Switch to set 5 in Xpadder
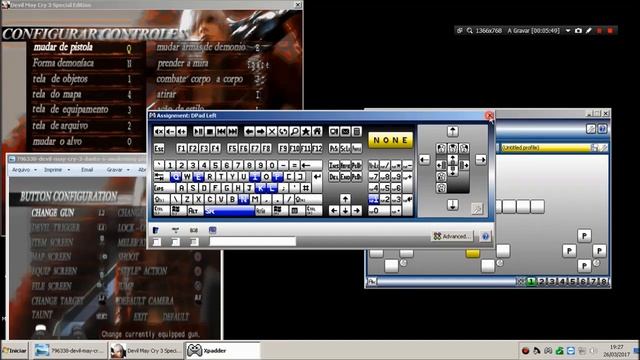Image resolution: width=640 pixels, height=360 pixels. (x=573, y=282)
